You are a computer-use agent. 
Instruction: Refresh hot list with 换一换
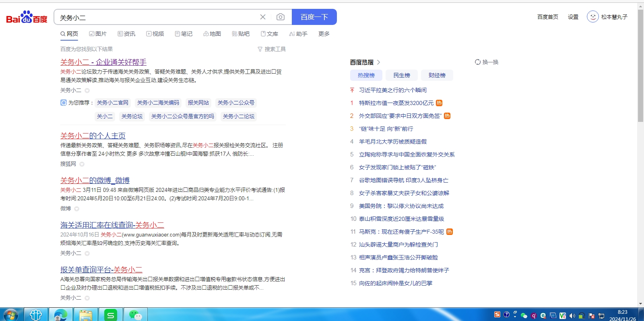487,62
